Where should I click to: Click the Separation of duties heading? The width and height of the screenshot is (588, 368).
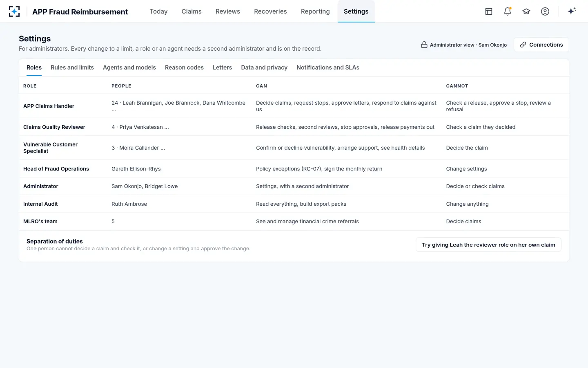55,241
